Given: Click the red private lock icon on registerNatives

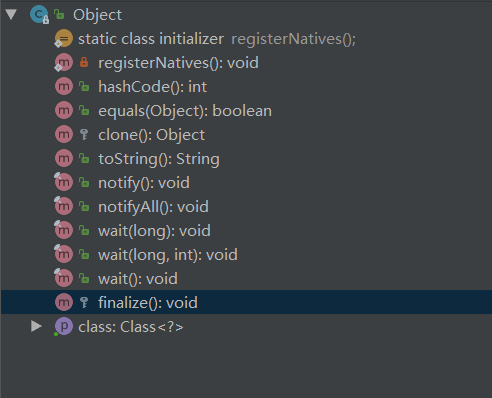Looking at the screenshot, I should click(84, 62).
